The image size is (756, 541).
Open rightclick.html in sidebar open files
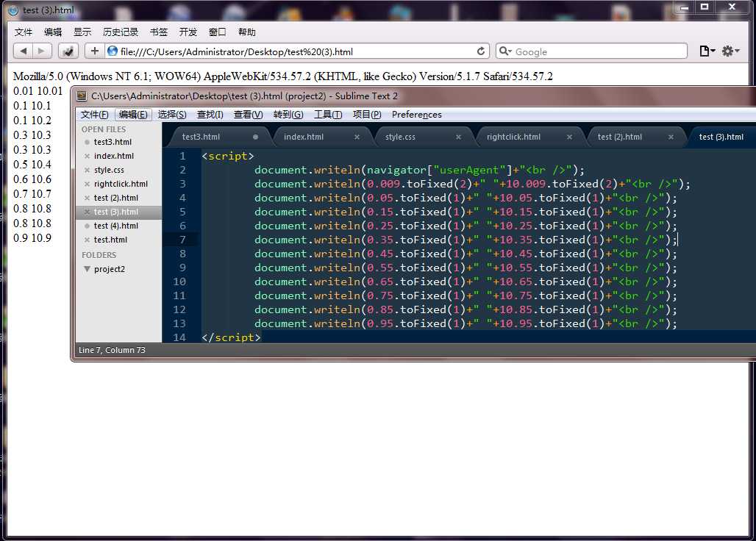click(x=121, y=184)
